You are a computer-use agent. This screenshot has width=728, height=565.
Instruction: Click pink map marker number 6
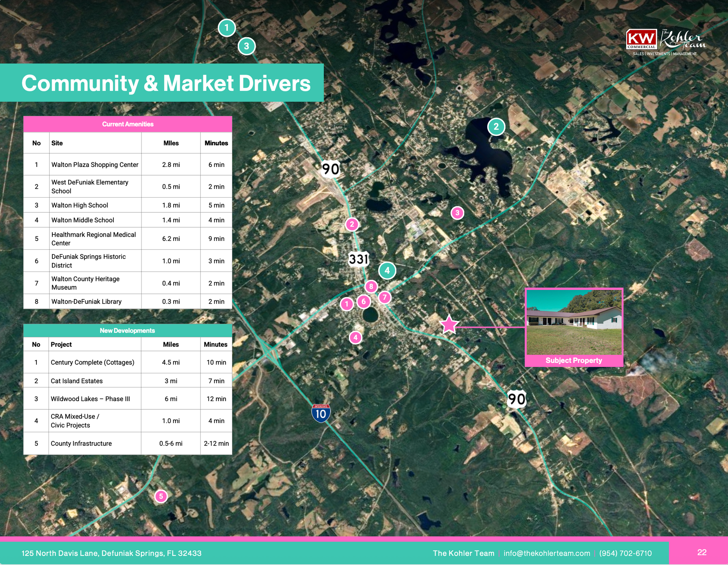point(363,302)
